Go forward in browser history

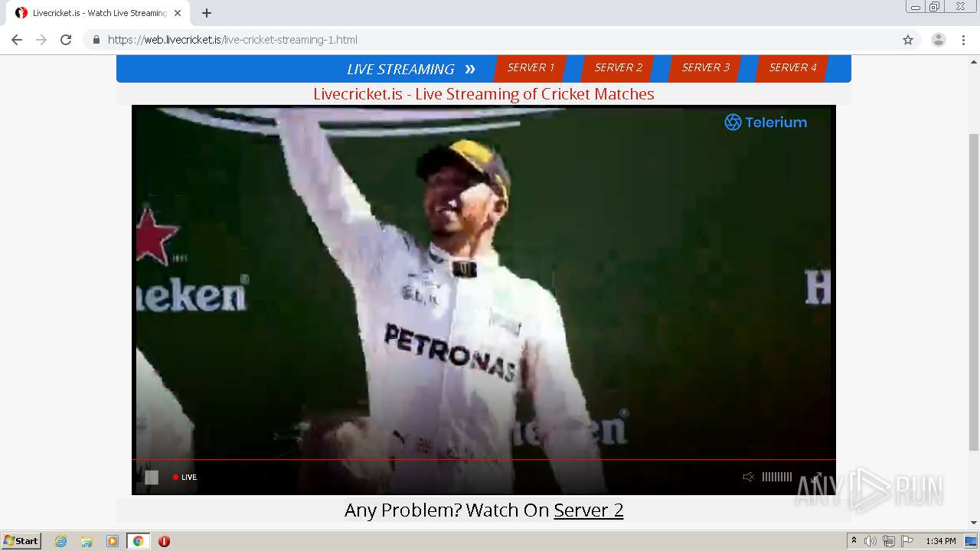pyautogui.click(x=41, y=40)
